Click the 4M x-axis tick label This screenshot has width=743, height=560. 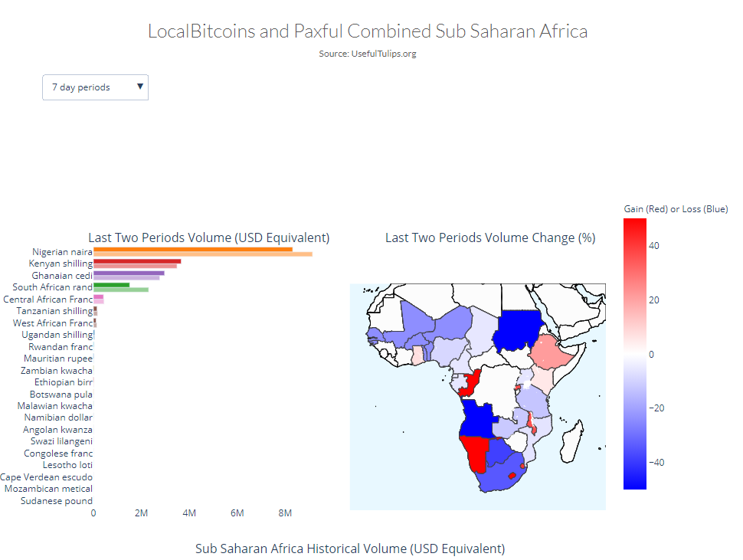189,513
